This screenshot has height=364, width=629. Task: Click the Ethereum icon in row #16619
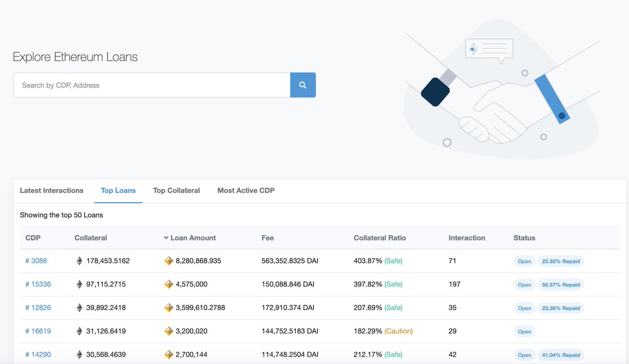[80, 331]
